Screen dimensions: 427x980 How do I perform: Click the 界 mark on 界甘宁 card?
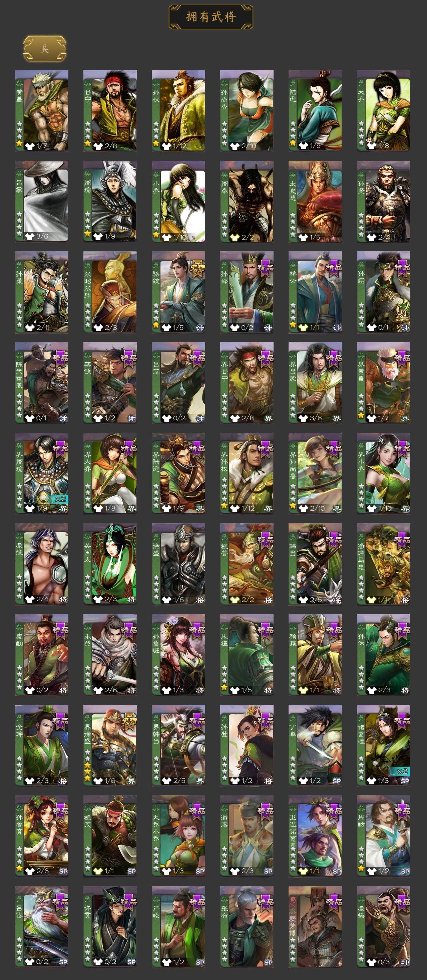[268, 418]
